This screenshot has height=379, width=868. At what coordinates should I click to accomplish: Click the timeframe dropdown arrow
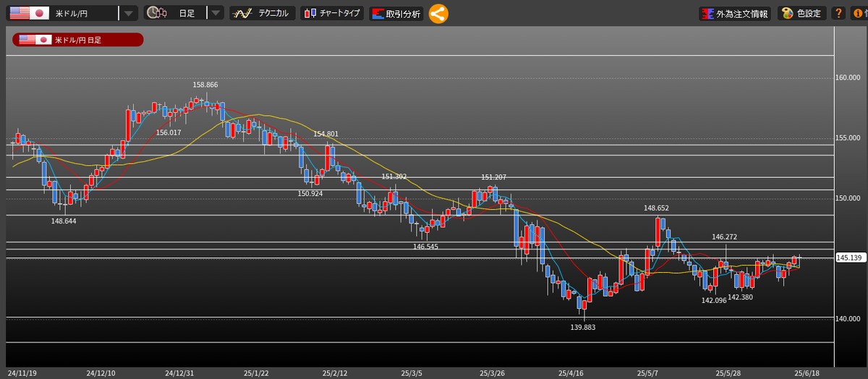tap(216, 13)
